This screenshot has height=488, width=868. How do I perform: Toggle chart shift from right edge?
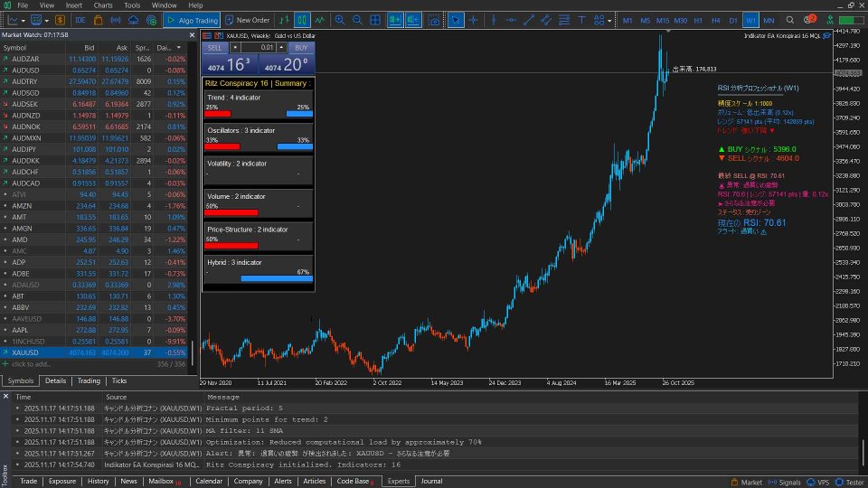tap(413, 20)
